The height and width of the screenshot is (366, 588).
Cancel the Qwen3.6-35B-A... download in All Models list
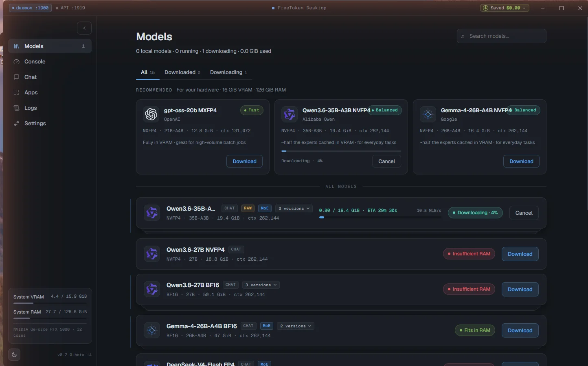(x=524, y=213)
